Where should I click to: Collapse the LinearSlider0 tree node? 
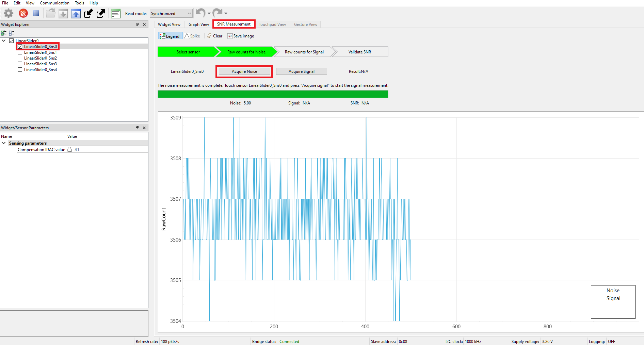pyautogui.click(x=4, y=40)
